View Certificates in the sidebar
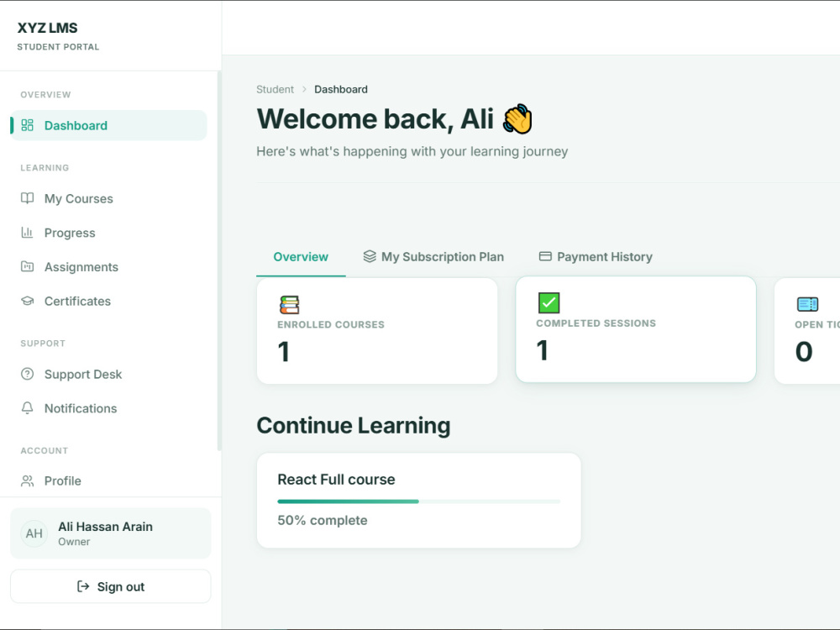This screenshot has height=630, width=840. click(x=108, y=301)
